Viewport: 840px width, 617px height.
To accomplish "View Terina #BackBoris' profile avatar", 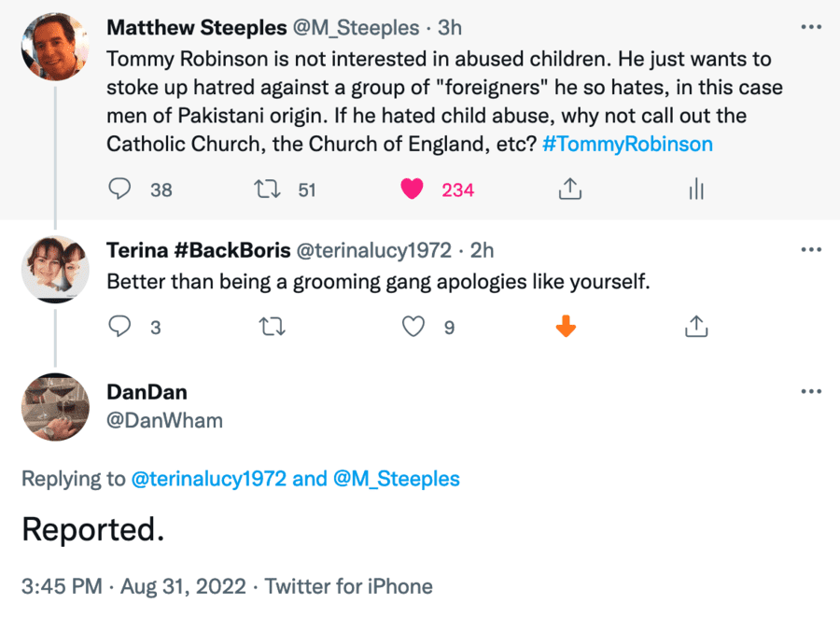I will coord(55,268).
